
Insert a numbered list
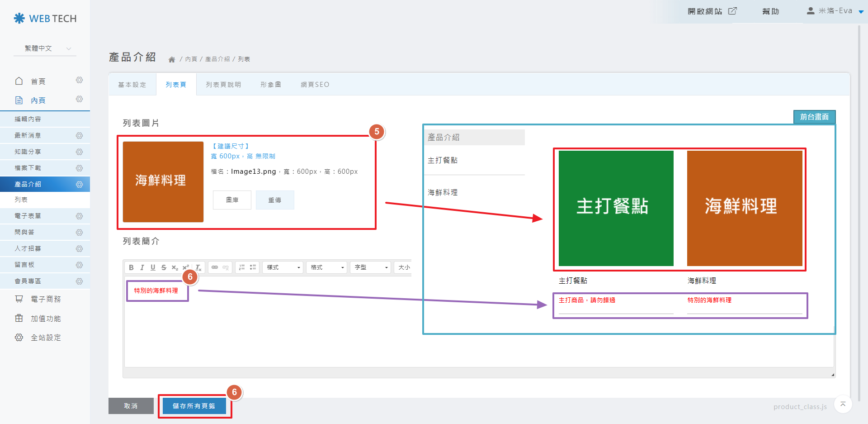(242, 267)
